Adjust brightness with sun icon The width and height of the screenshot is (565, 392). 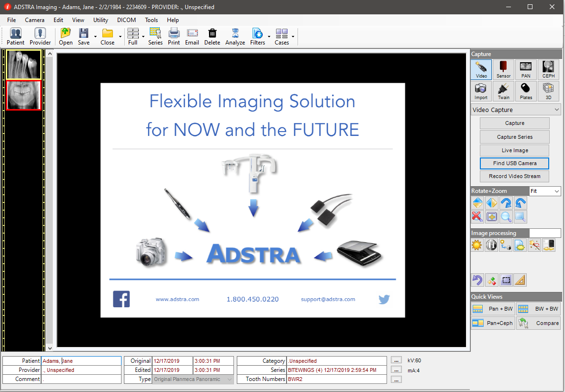coord(477,245)
